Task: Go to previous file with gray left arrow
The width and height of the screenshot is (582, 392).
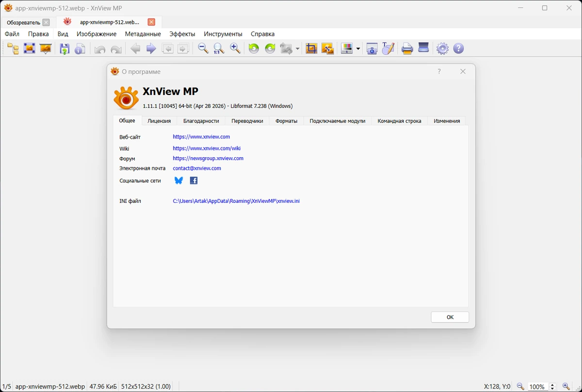Action: tap(135, 49)
